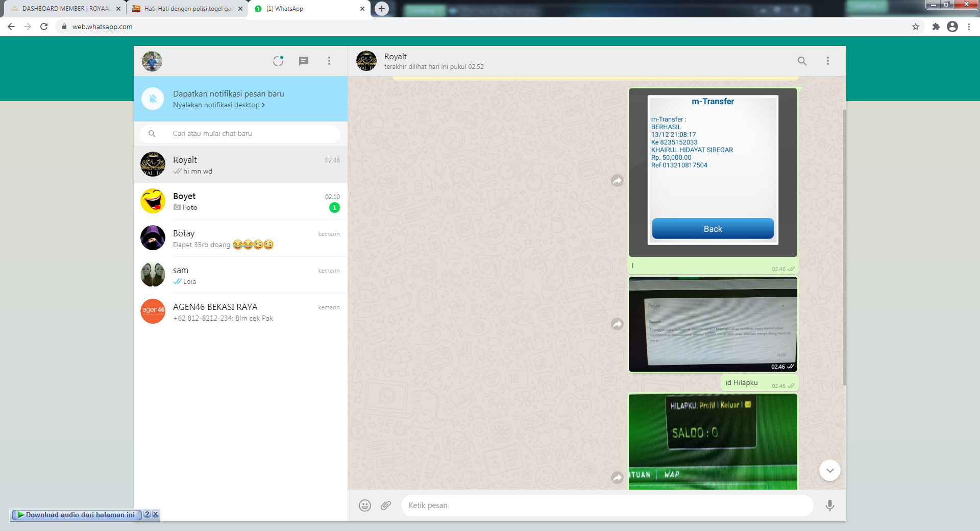Search messages in Royalt conversation

click(x=802, y=61)
